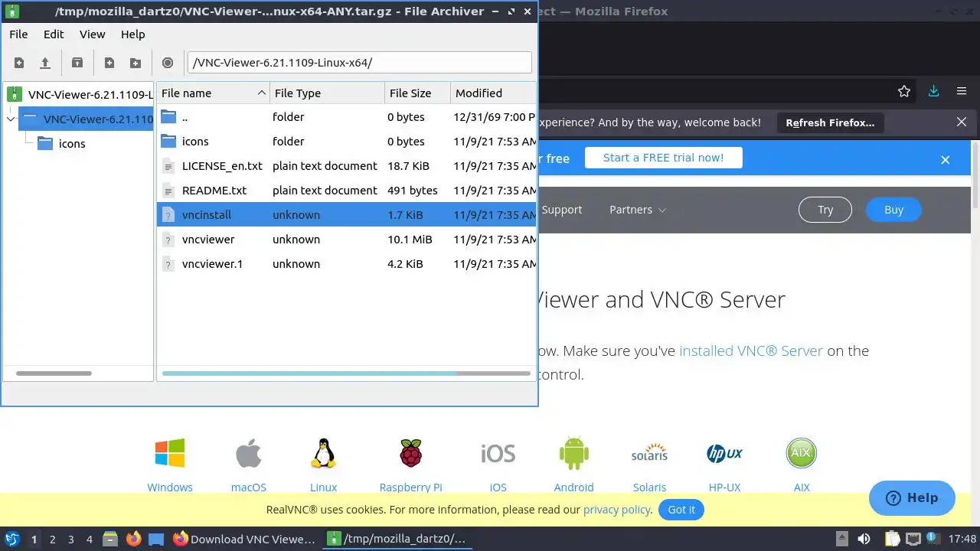Click the Extract all toolbar icon
This screenshot has width=980, height=551.
pyautogui.click(x=77, y=63)
